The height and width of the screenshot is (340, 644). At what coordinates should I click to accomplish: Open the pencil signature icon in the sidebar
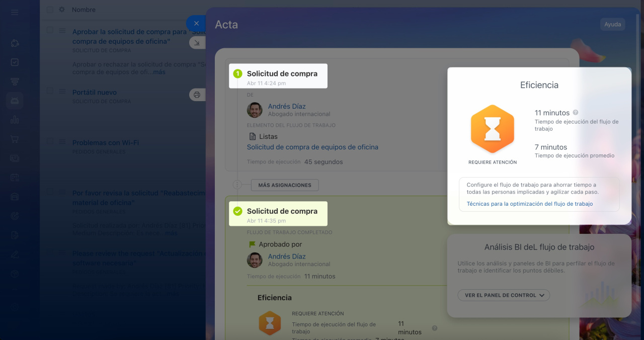click(x=15, y=254)
